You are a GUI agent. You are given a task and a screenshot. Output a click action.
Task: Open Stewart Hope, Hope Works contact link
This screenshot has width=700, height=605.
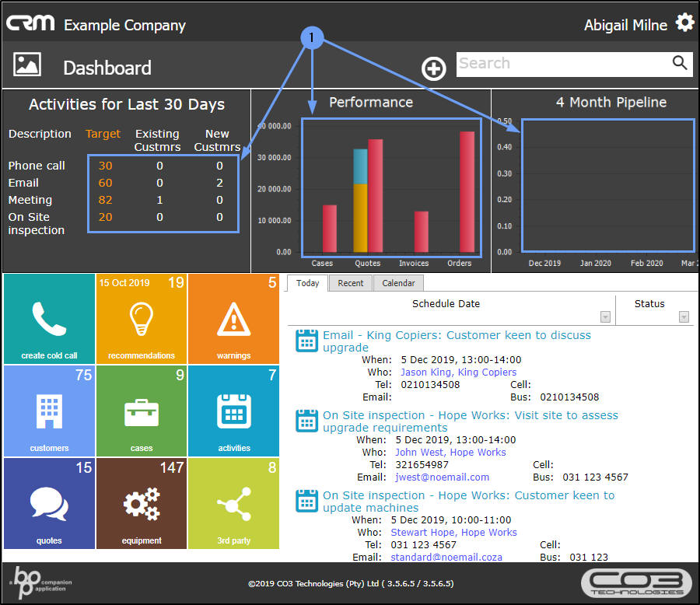tap(453, 532)
